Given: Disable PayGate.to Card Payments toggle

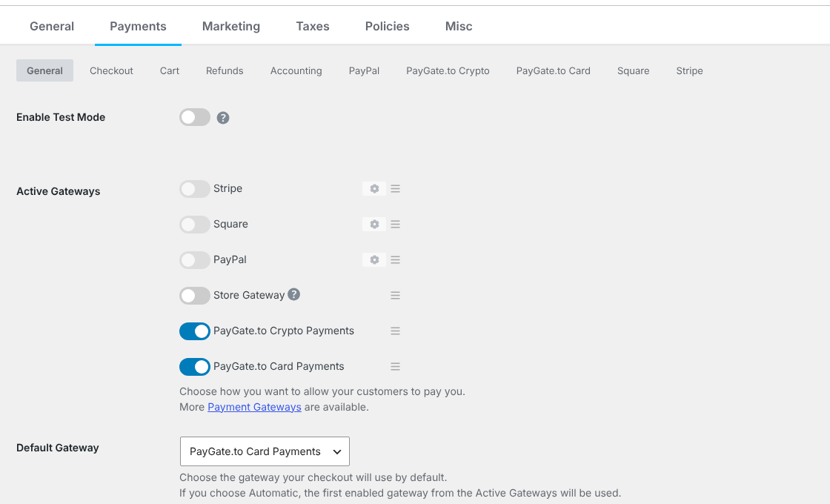Looking at the screenshot, I should tap(195, 366).
